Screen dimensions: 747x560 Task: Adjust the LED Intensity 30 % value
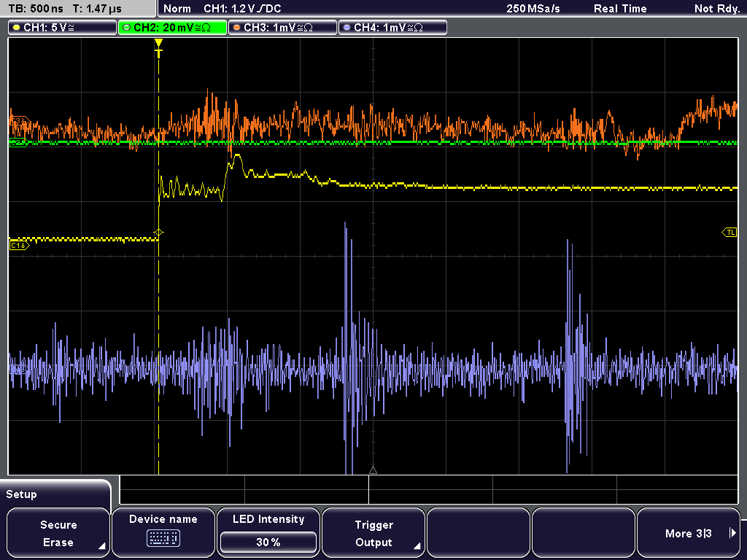click(268, 542)
